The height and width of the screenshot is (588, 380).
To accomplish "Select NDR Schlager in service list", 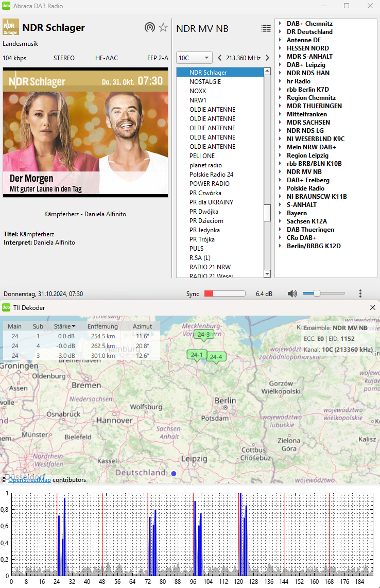I will [220, 73].
